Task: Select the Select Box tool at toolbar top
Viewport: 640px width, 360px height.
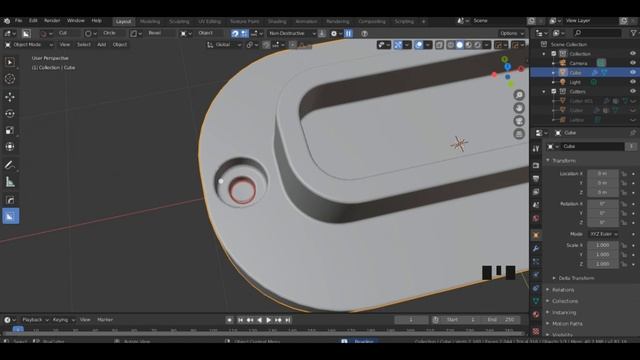Action: (x=10, y=62)
